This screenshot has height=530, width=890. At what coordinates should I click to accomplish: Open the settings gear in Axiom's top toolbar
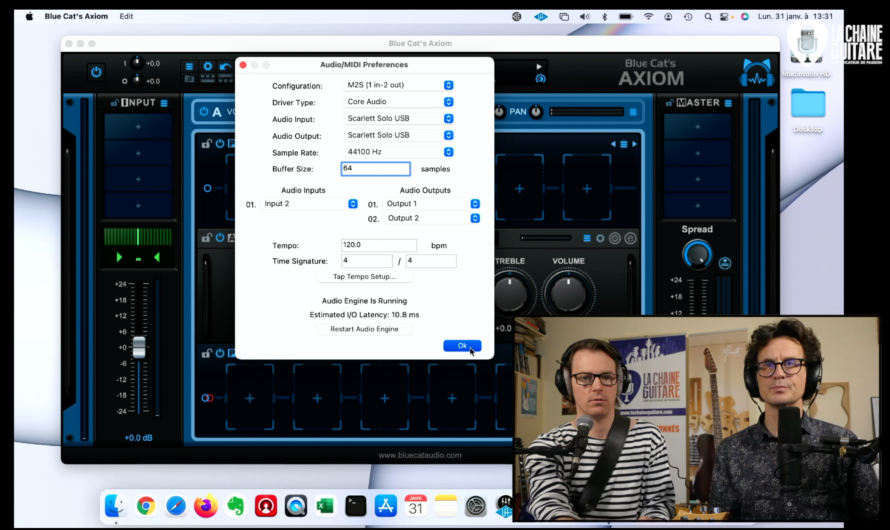(x=208, y=66)
